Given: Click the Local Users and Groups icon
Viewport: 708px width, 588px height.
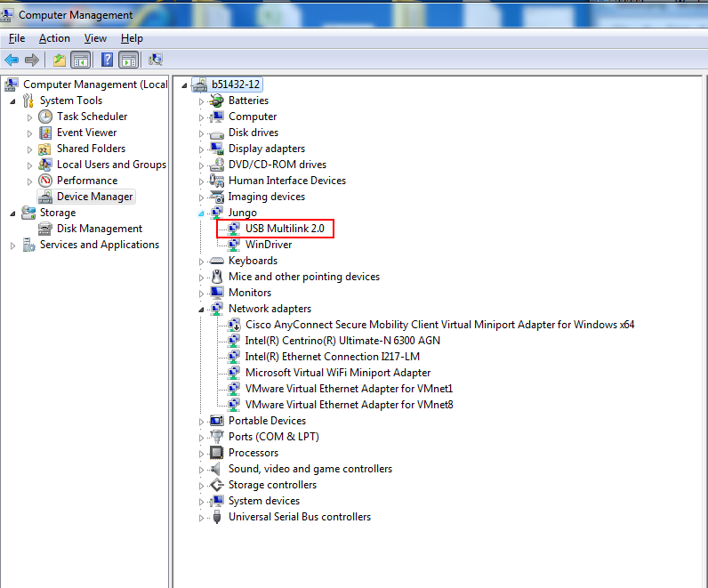Looking at the screenshot, I should [x=44, y=165].
